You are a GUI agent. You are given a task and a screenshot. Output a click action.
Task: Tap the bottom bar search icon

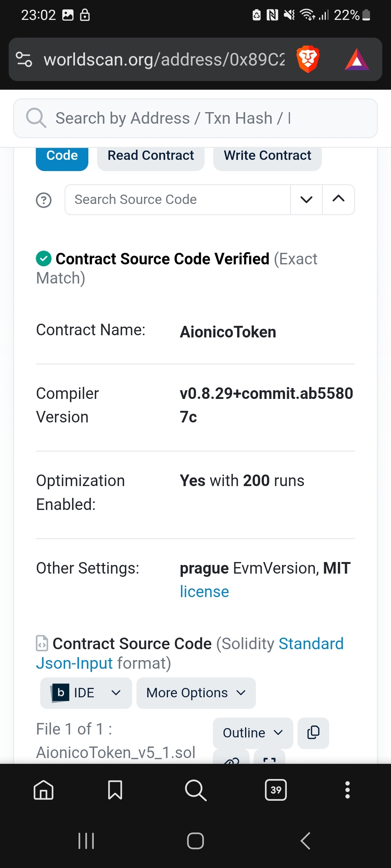tap(195, 790)
